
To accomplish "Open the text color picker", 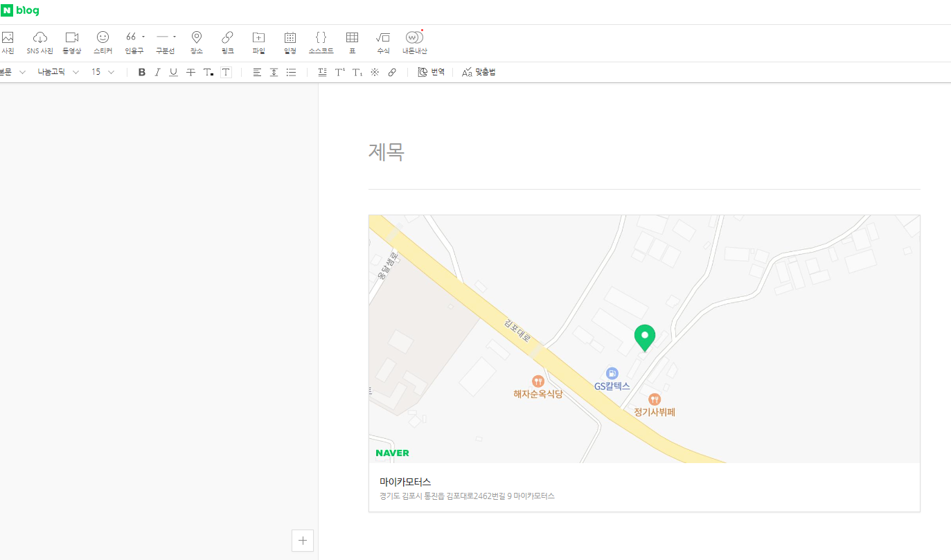I will click(208, 72).
